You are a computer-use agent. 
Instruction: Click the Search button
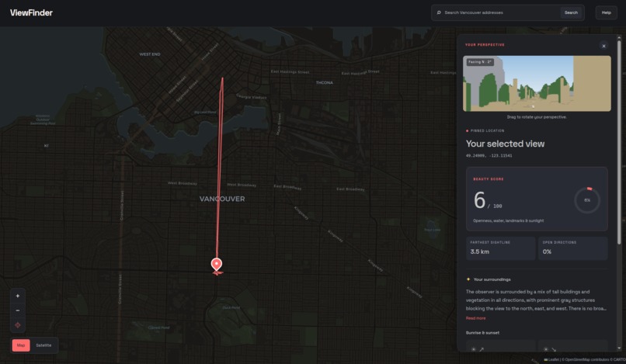coord(571,12)
